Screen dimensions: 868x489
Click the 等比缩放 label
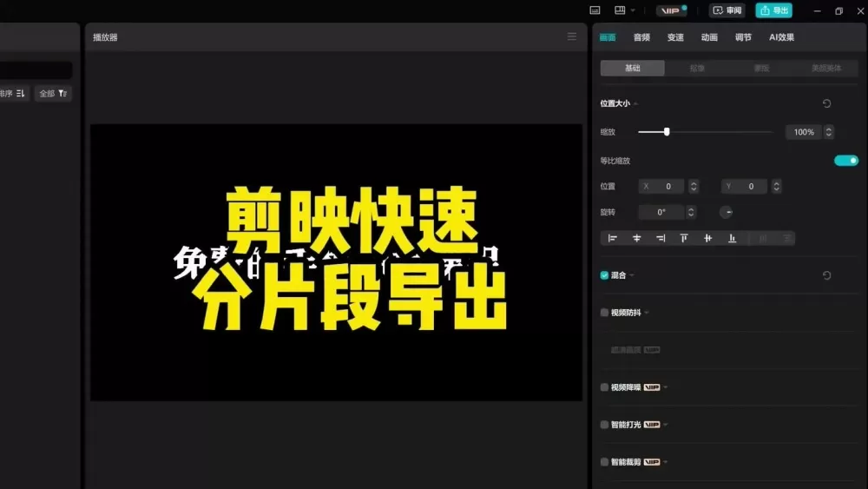tap(615, 161)
